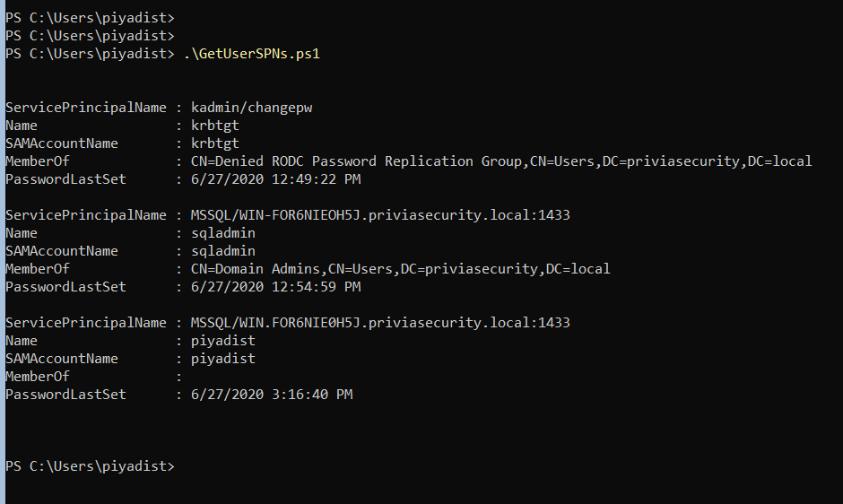Click the krbtgt SAMAccountName value

coord(215,143)
